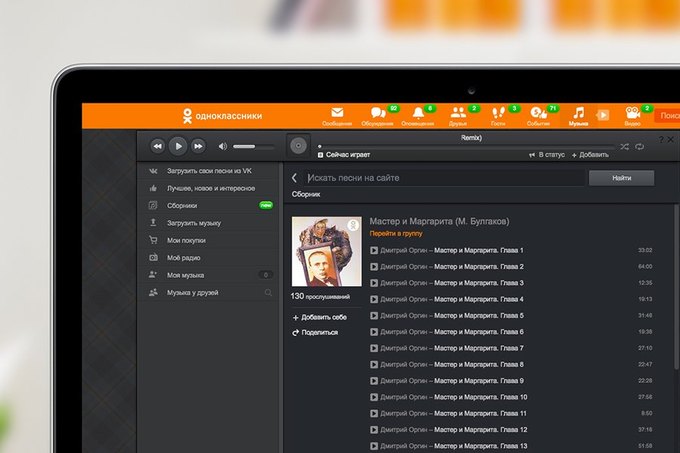Image resolution: width=680 pixels, height=453 pixels.
Task: Skip to next track
Action: coord(198,147)
